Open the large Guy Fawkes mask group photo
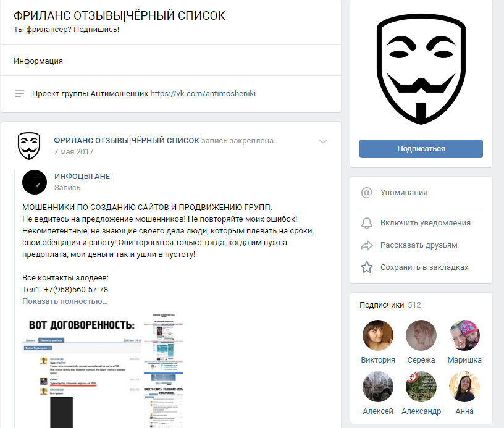 421,69
